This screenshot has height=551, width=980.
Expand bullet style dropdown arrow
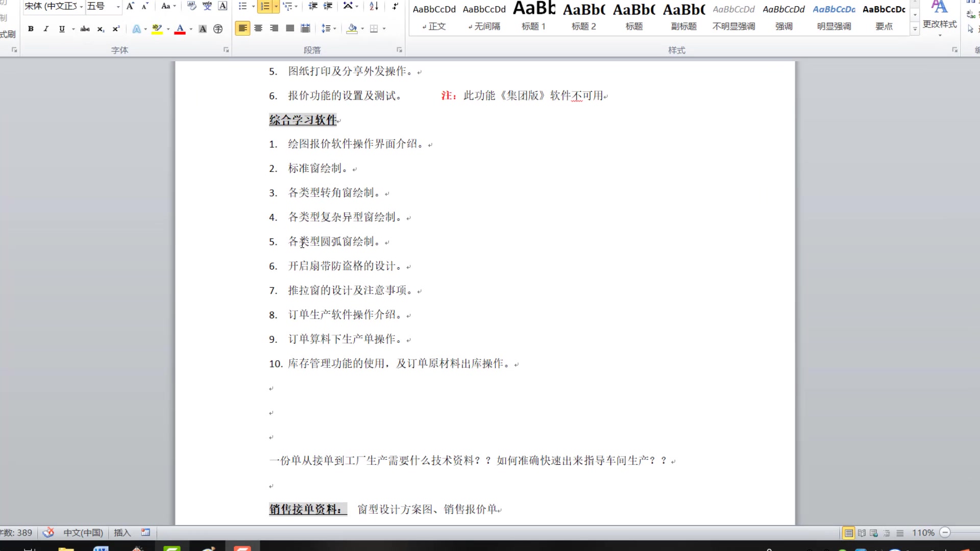[254, 6]
